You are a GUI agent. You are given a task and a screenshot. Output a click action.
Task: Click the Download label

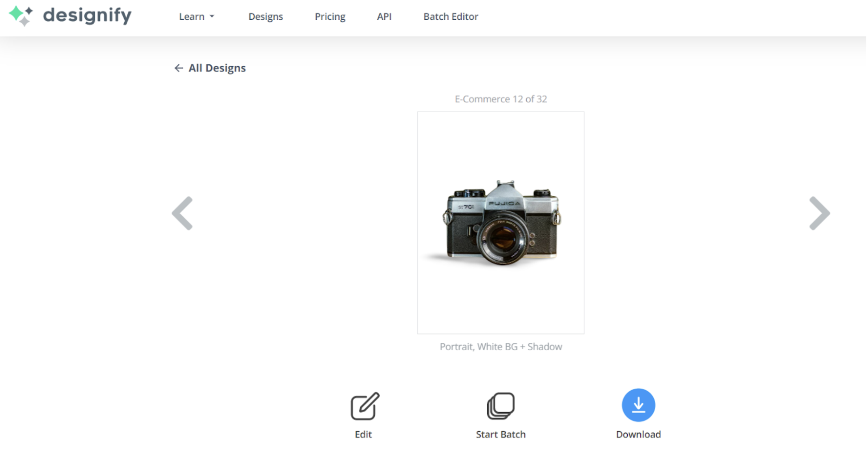638,434
